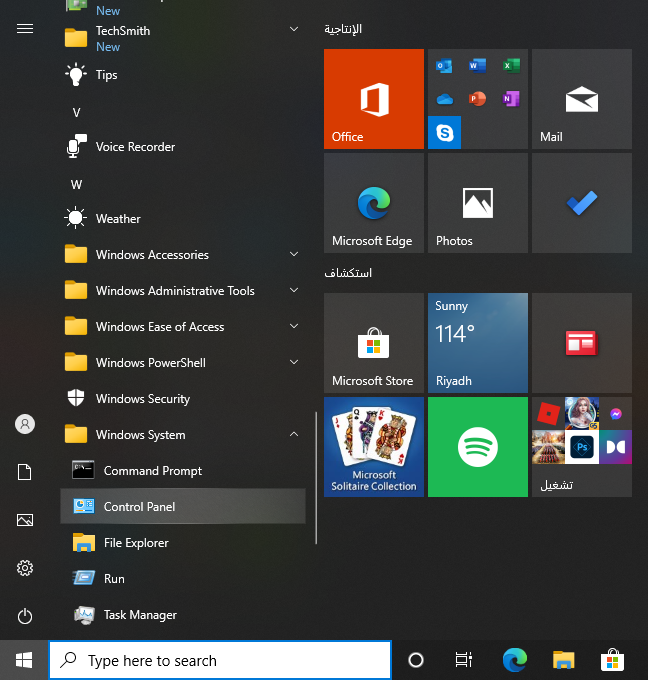Open the strategy game in play folder
Viewport: 648px width, 680px height.
point(548,447)
